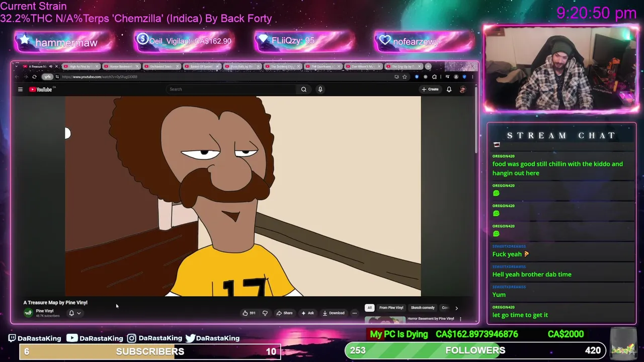Click the video player to pause playback
Screen dimensions: 644x362
tap(243, 196)
